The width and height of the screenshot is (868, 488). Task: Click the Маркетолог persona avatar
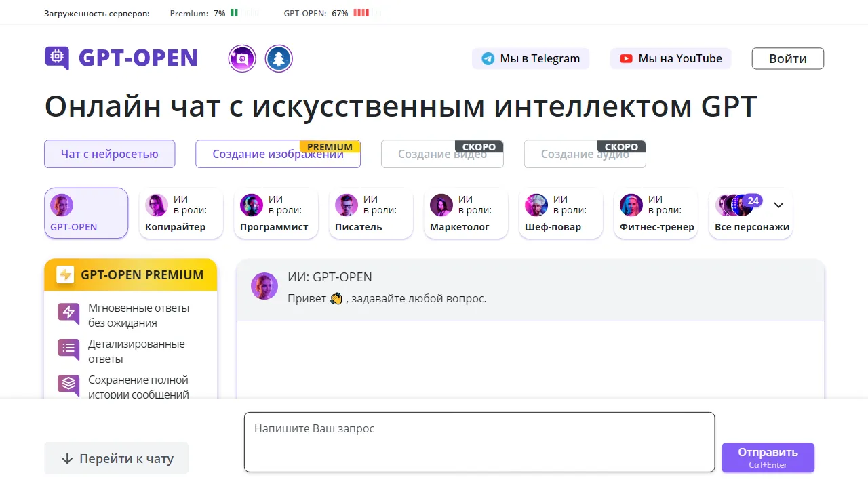pyautogui.click(x=441, y=205)
